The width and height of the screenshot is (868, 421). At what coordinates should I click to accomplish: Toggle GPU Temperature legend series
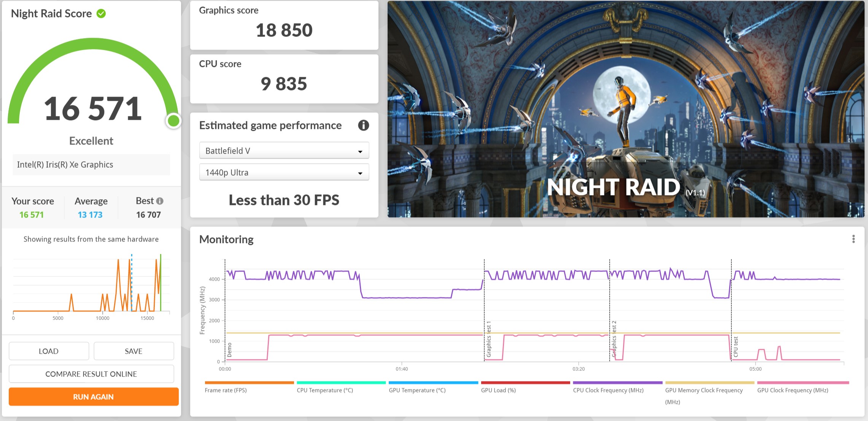click(417, 390)
